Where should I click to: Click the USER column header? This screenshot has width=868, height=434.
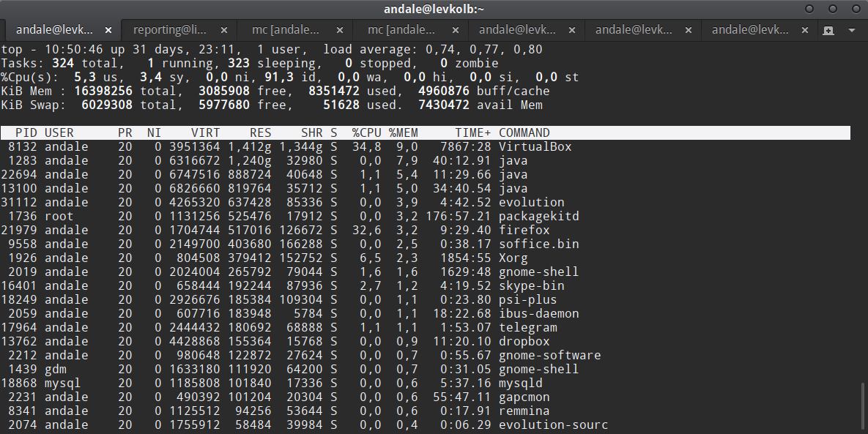pos(59,132)
